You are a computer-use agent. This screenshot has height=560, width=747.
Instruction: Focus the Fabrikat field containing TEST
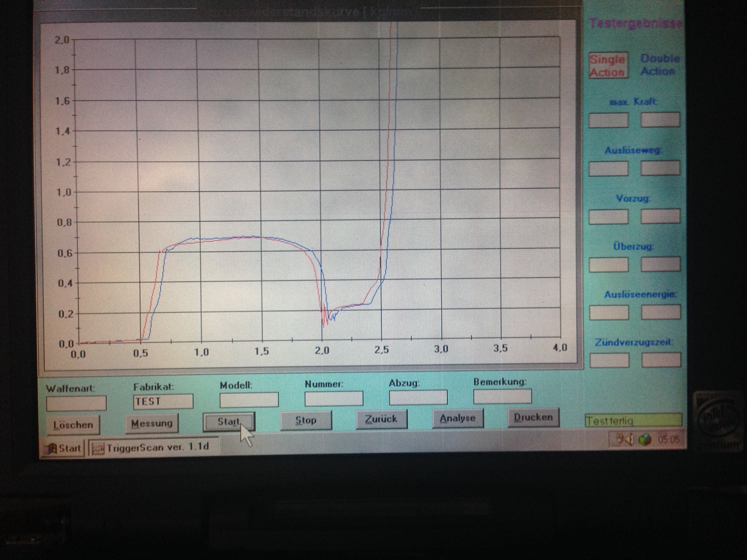tap(163, 402)
